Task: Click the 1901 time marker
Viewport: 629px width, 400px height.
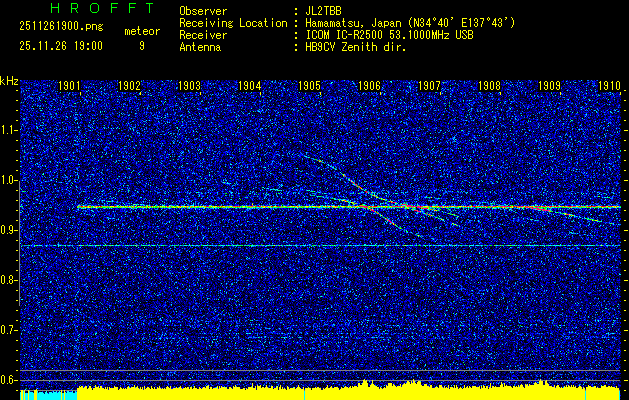Action: point(70,86)
